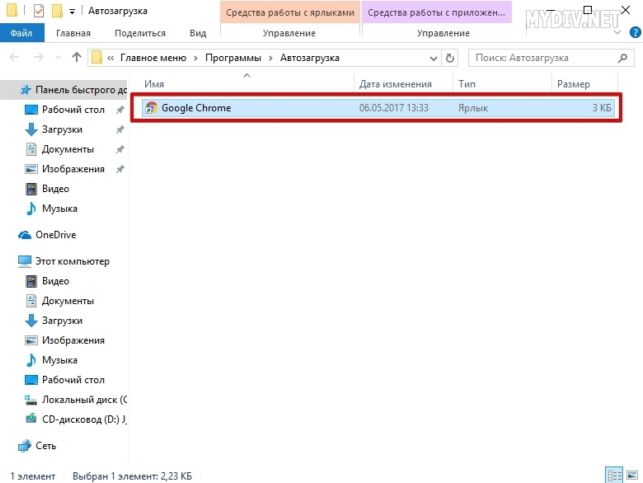Click the 3 КБ size cell

pyautogui.click(x=602, y=108)
